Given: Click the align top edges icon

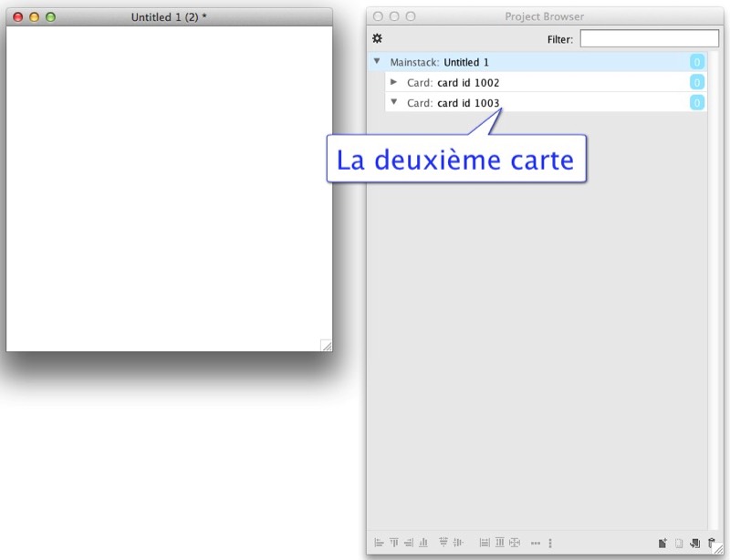Looking at the screenshot, I should (393, 543).
